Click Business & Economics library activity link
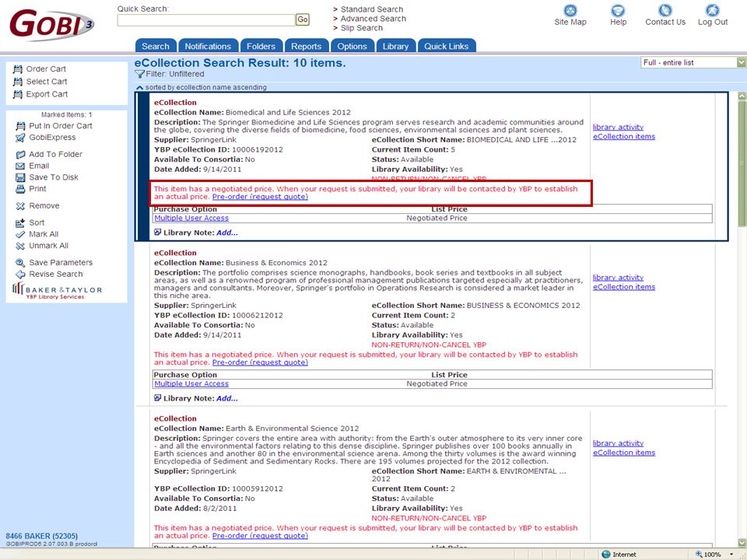747x560 pixels. click(618, 278)
